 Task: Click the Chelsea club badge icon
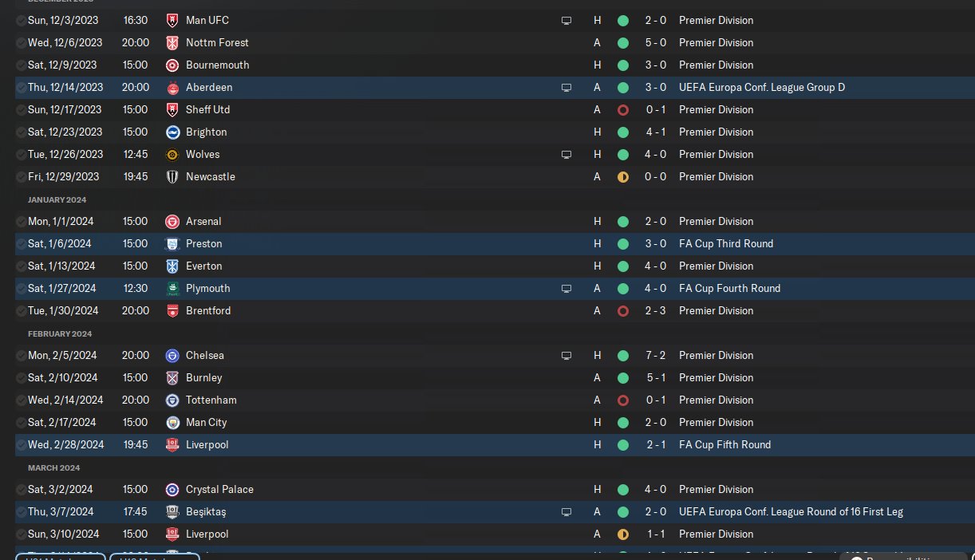172,355
